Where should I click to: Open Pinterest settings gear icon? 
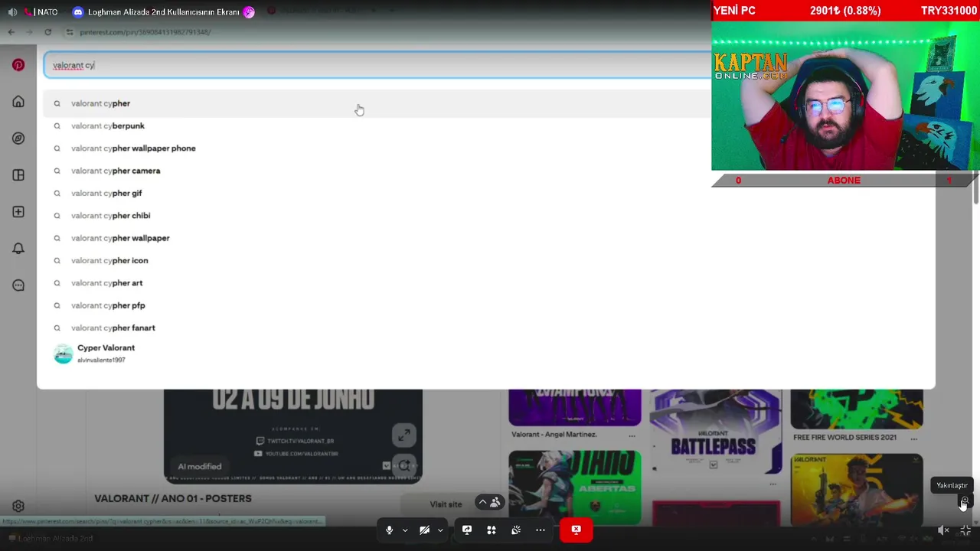coord(18,506)
